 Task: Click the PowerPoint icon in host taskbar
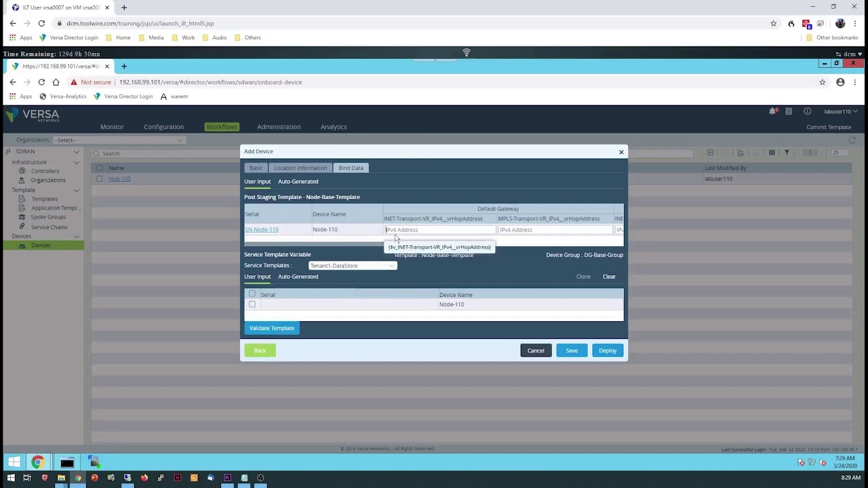(94, 478)
